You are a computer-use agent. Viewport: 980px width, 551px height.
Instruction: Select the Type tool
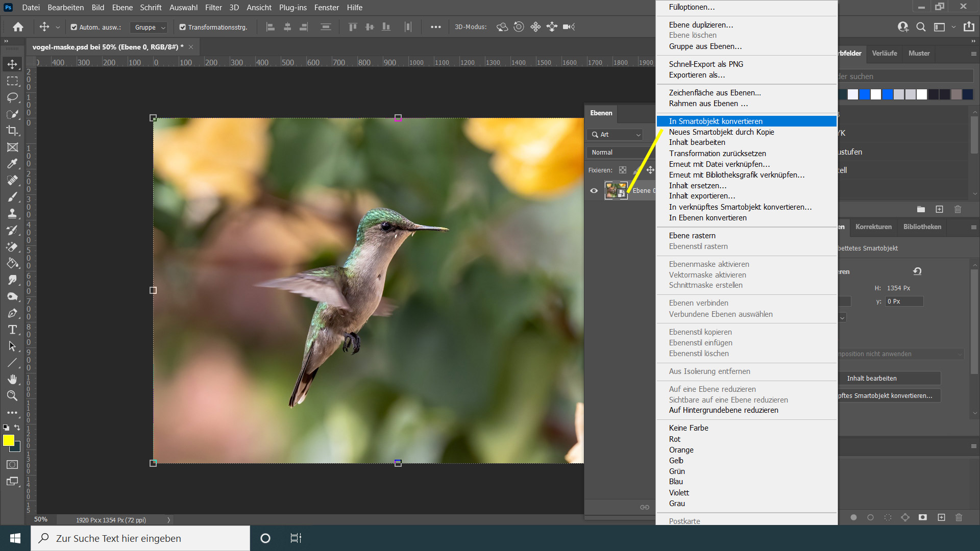tap(12, 330)
